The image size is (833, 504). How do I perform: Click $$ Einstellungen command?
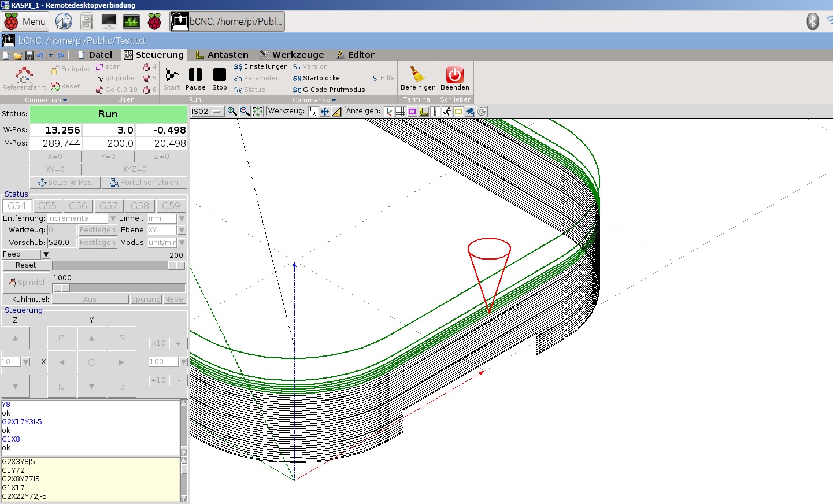pyautogui.click(x=261, y=66)
